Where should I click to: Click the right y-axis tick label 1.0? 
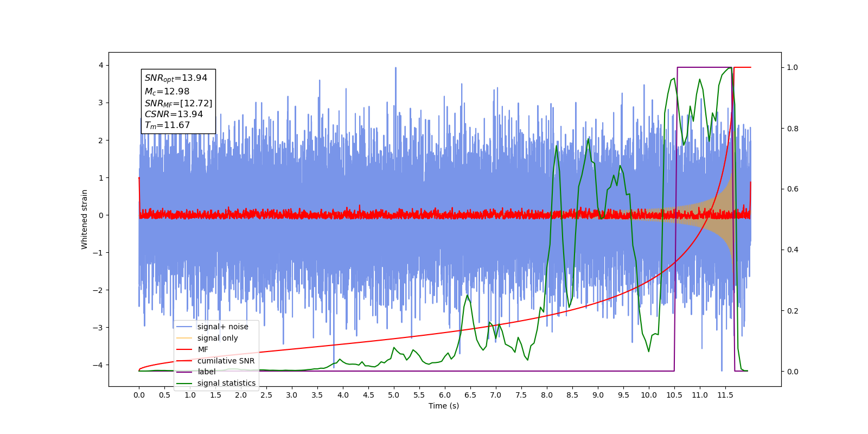(x=793, y=67)
